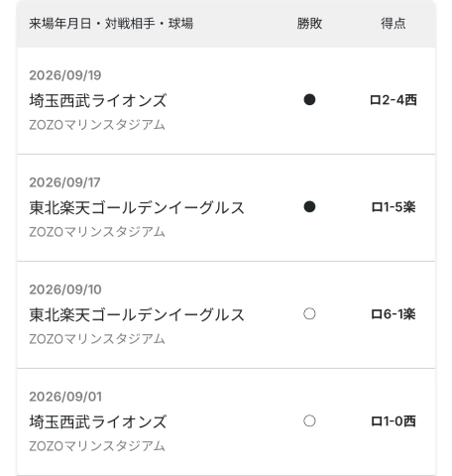Open the 2026/09/10 東北楽天ゴールデンイーグルス game entry
Image resolution: width=452 pixels, height=476 pixels.
pos(226,314)
